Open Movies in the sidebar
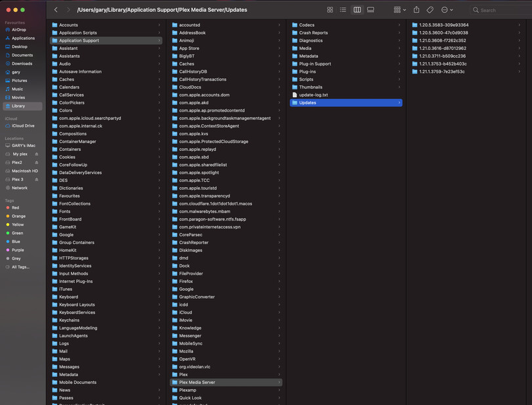This screenshot has width=532, height=405. coord(22,98)
